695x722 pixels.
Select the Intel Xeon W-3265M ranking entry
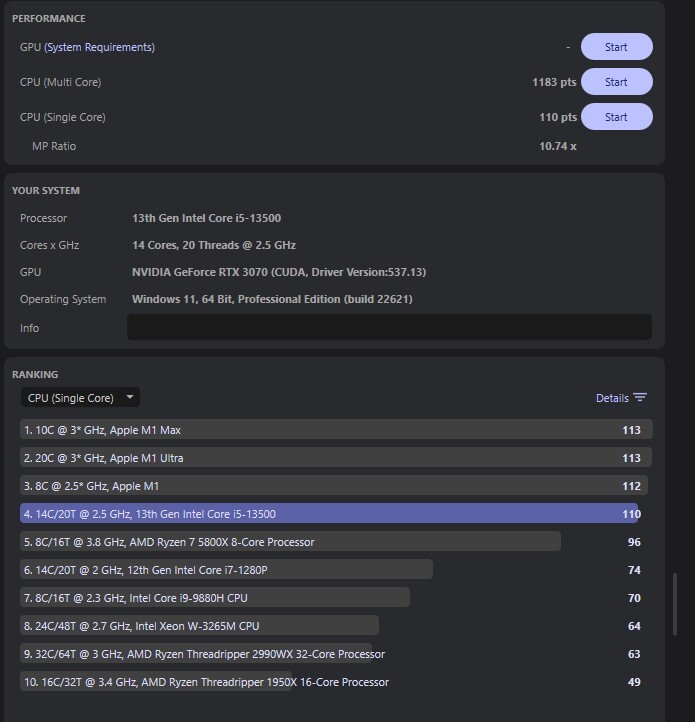200,626
